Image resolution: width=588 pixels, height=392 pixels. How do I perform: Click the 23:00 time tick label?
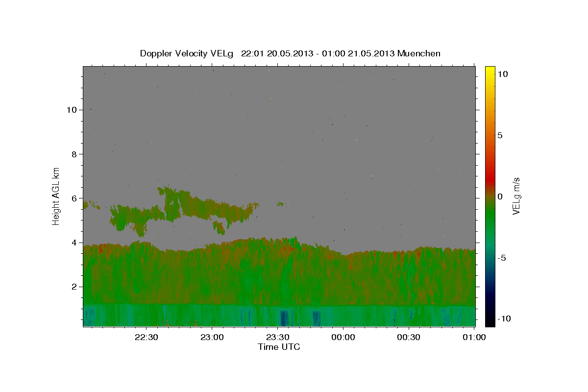212,337
